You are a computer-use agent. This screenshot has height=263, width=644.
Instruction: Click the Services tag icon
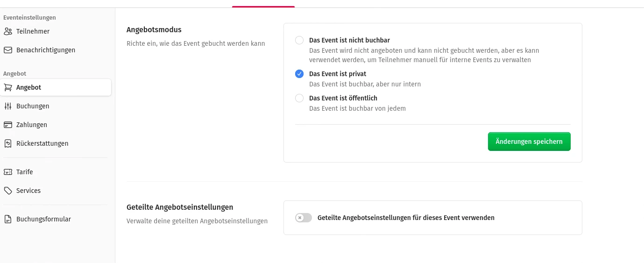click(x=8, y=191)
